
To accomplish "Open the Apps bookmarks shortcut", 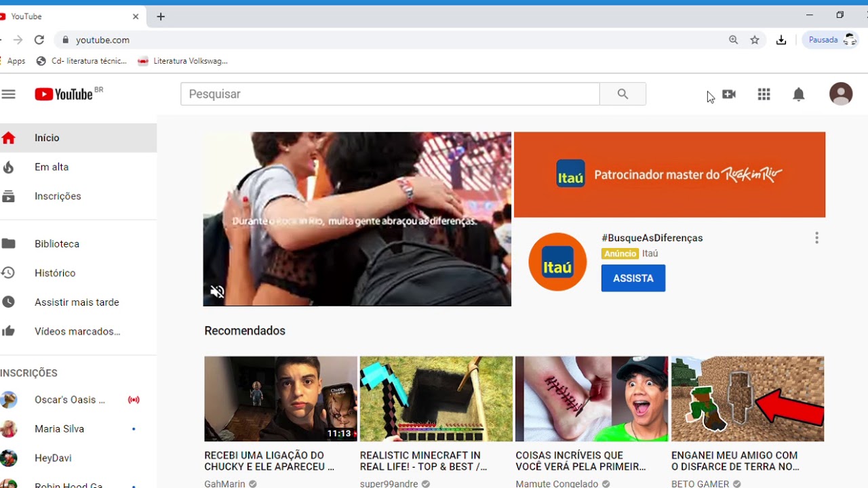I will coord(14,61).
